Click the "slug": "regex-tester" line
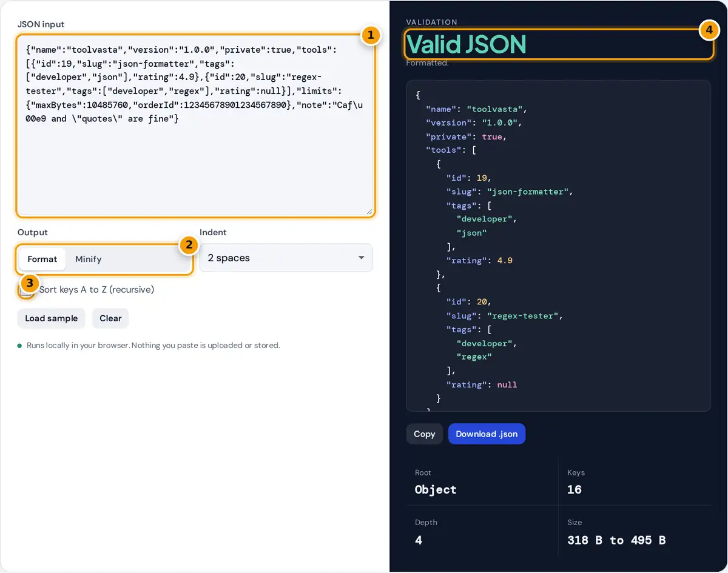 pos(505,316)
